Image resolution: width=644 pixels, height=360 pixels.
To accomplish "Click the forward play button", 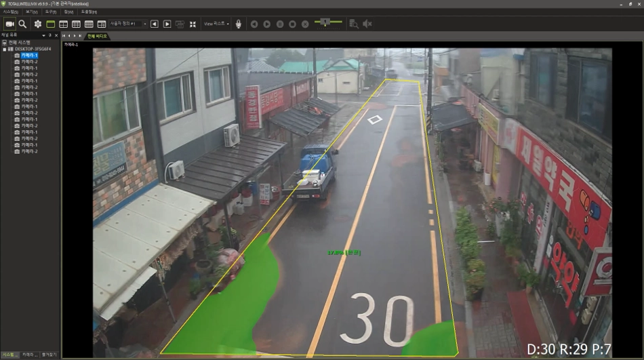I will click(267, 24).
